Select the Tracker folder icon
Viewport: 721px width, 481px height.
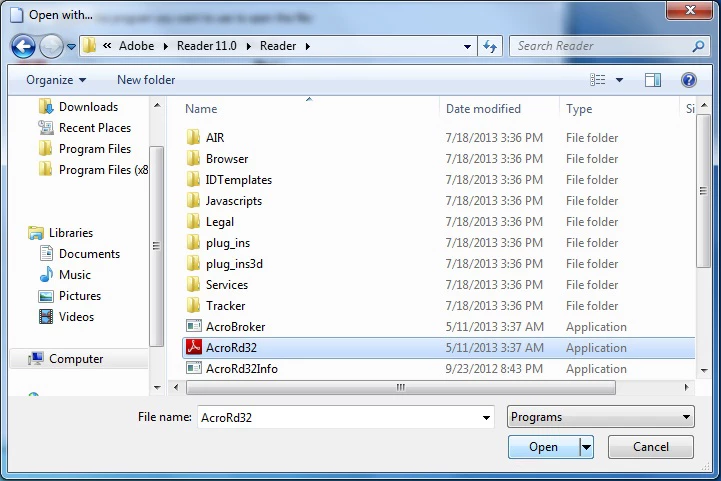(194, 305)
